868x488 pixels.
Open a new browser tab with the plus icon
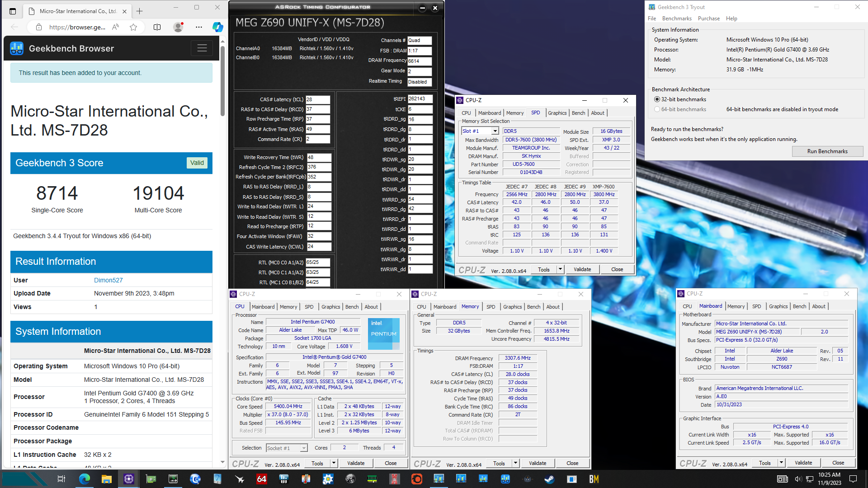click(x=140, y=11)
